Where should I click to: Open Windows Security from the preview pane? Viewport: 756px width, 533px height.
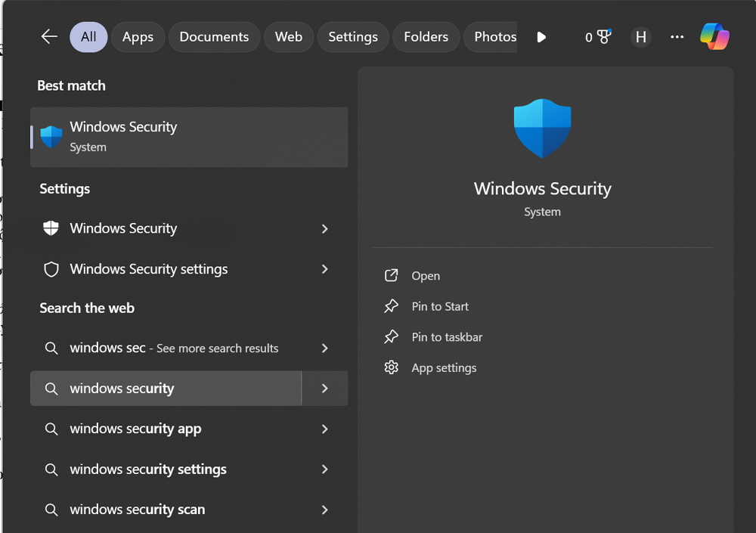pyautogui.click(x=426, y=276)
